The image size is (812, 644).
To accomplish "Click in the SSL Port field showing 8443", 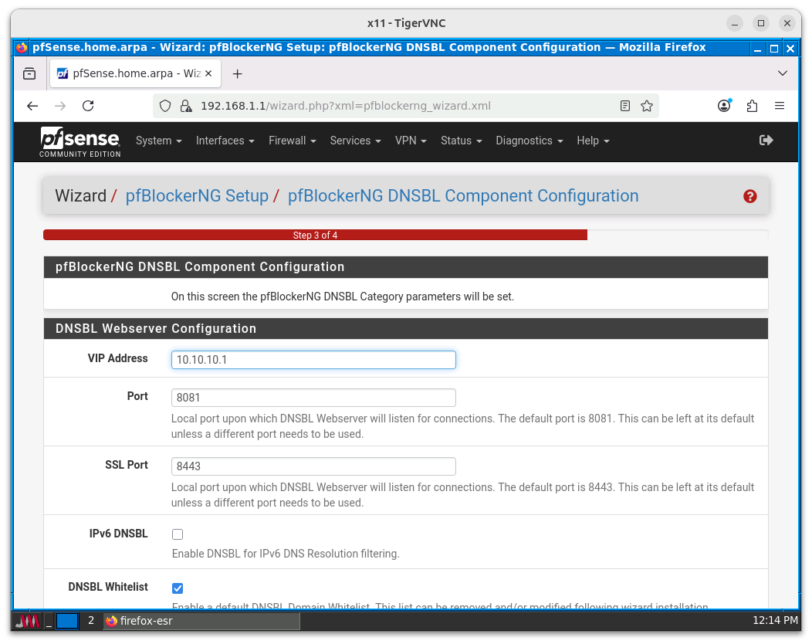I will [x=313, y=466].
